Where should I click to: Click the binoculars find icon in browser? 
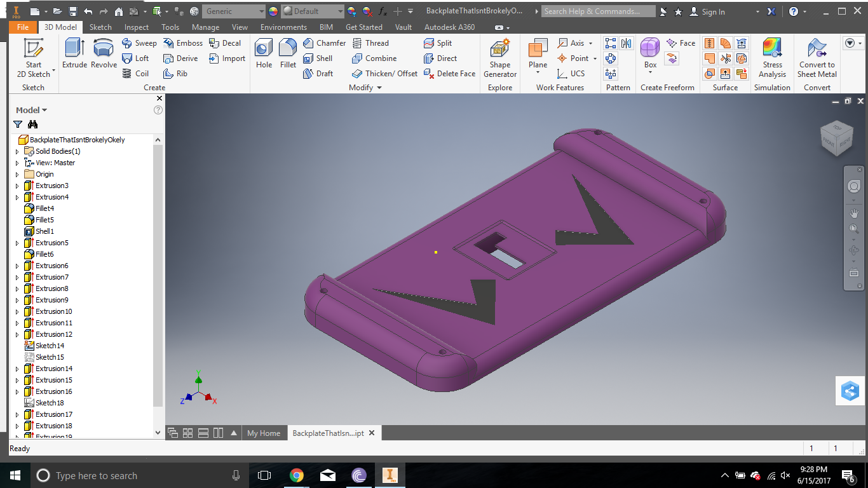tap(33, 125)
